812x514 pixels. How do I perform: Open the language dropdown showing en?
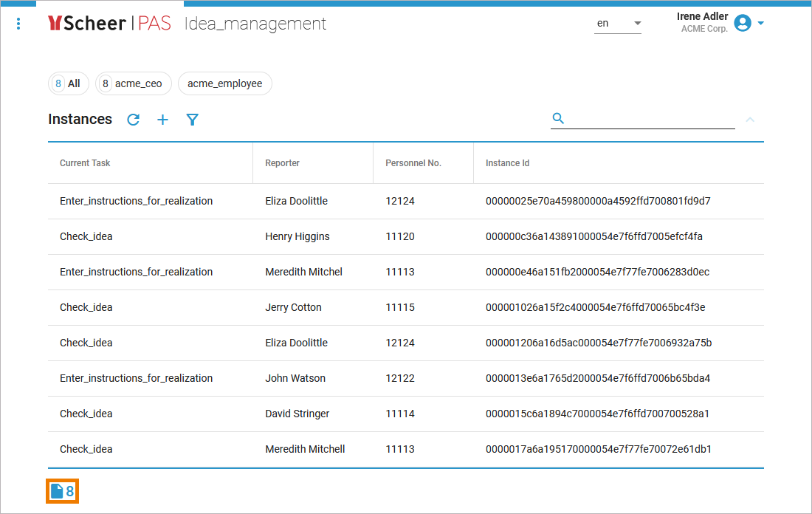pyautogui.click(x=619, y=24)
